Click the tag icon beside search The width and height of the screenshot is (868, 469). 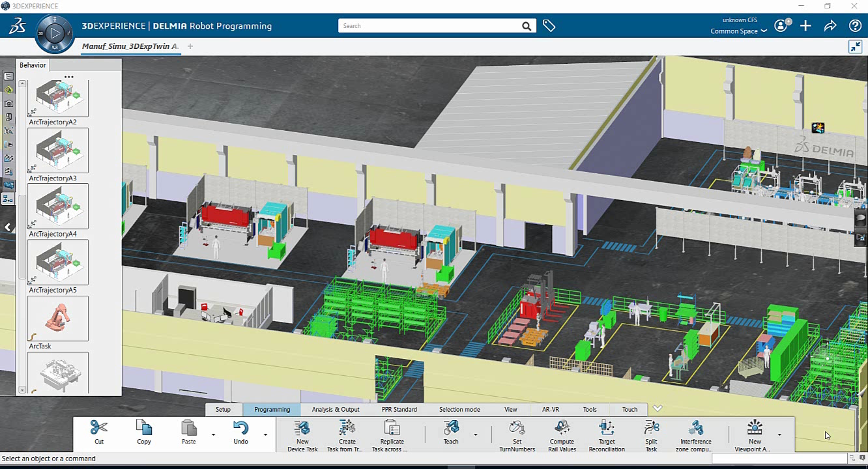tap(549, 26)
